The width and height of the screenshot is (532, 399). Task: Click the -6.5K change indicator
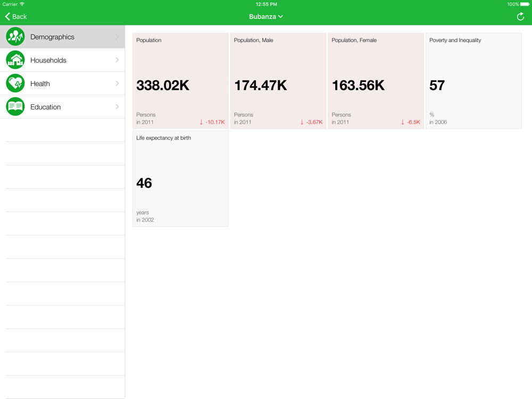click(x=411, y=122)
